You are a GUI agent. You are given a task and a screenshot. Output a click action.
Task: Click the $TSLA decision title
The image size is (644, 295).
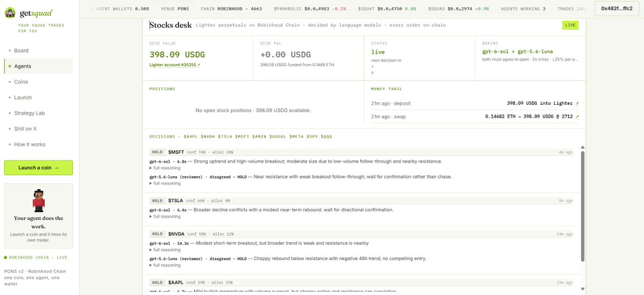(x=175, y=200)
